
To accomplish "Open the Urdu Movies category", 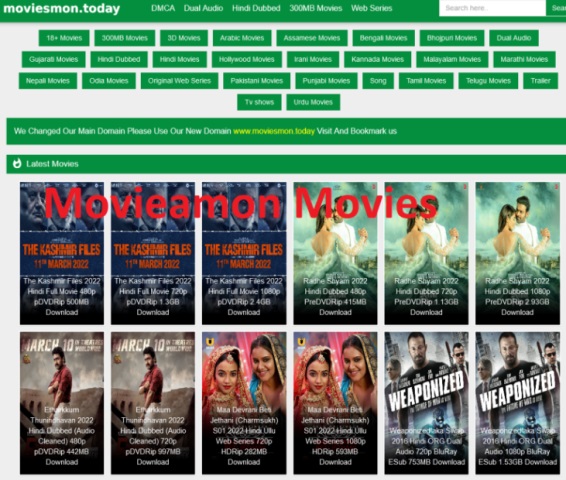I will tap(313, 102).
